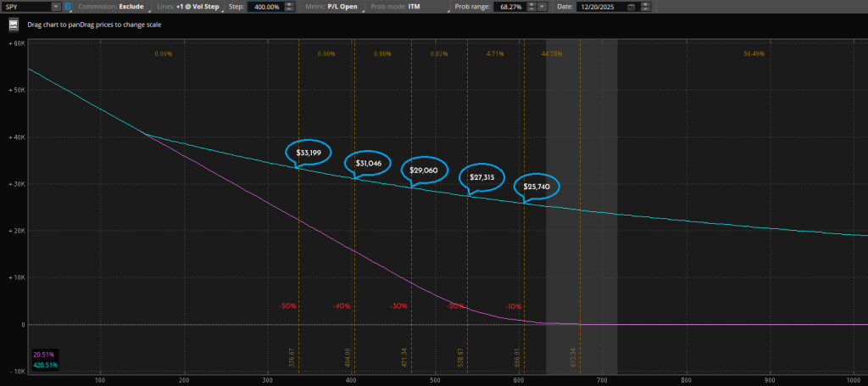
Task: Open the Commission: Exclude dropdown
Action: point(111,7)
